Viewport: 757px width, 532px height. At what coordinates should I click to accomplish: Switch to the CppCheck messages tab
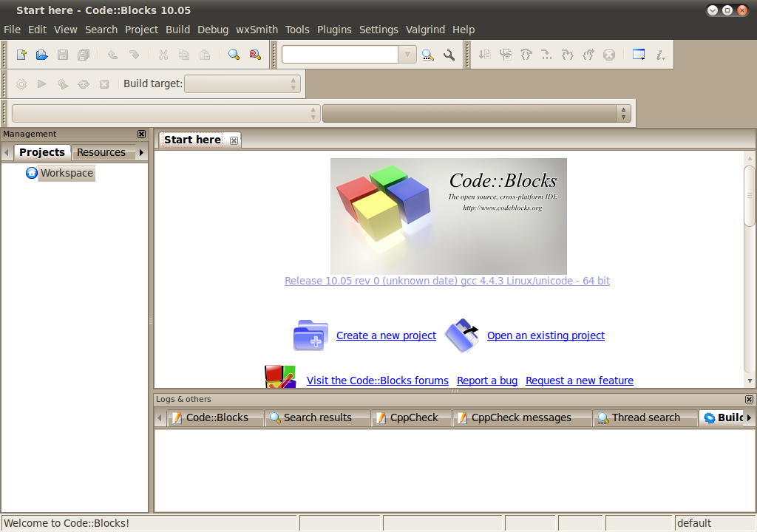pyautogui.click(x=521, y=417)
